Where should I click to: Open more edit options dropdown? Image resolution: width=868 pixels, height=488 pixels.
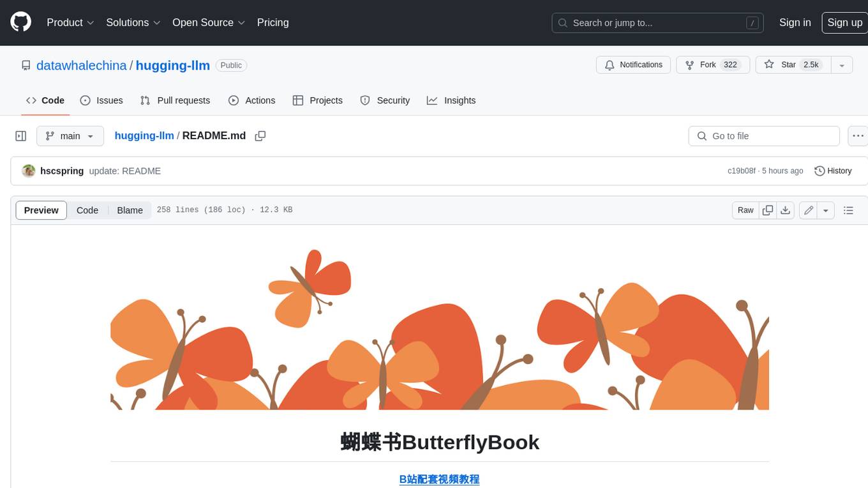(826, 210)
